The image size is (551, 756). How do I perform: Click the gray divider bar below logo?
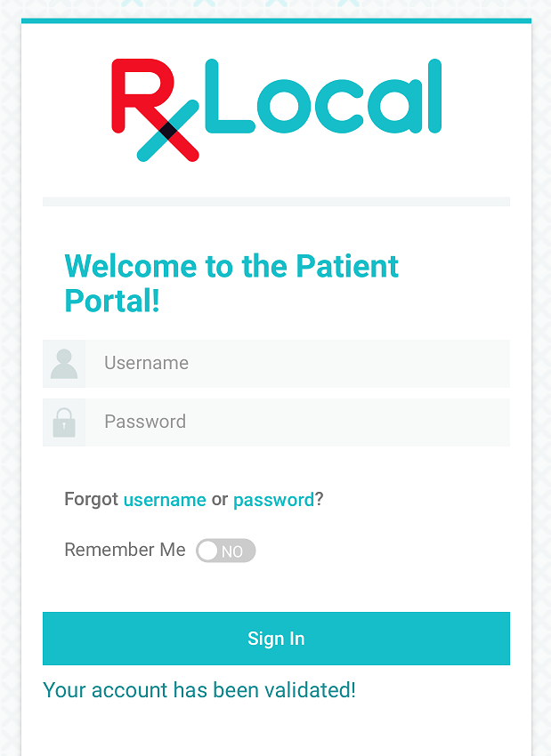[x=277, y=202]
